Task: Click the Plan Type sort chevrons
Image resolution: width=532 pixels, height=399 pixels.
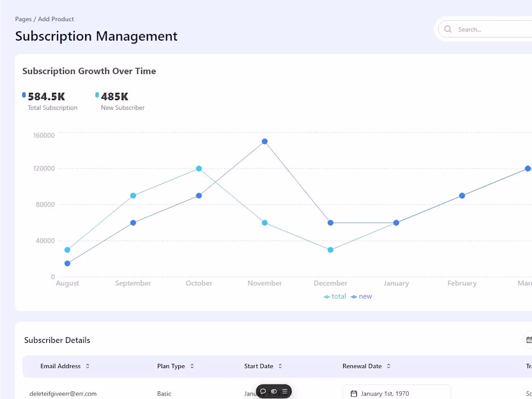Action: click(x=192, y=366)
